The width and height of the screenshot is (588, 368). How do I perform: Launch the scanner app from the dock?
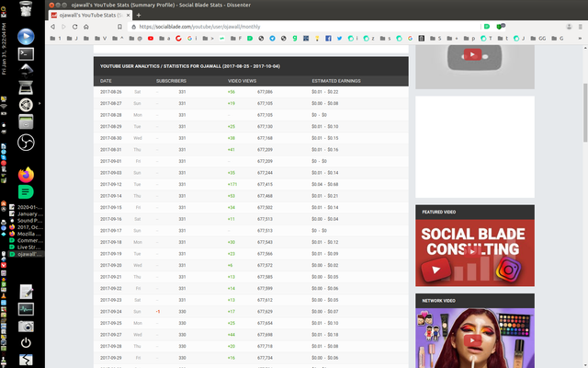pos(26,88)
